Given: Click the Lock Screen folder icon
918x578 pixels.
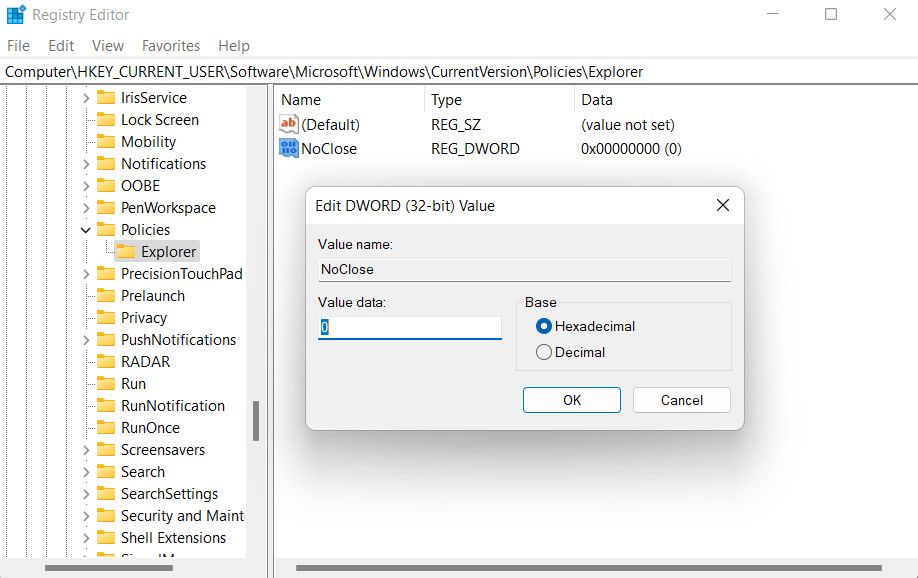Looking at the screenshot, I should [x=106, y=119].
